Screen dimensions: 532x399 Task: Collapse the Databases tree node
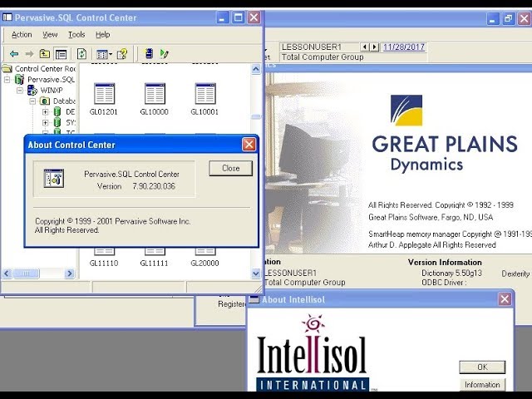[x=32, y=101]
